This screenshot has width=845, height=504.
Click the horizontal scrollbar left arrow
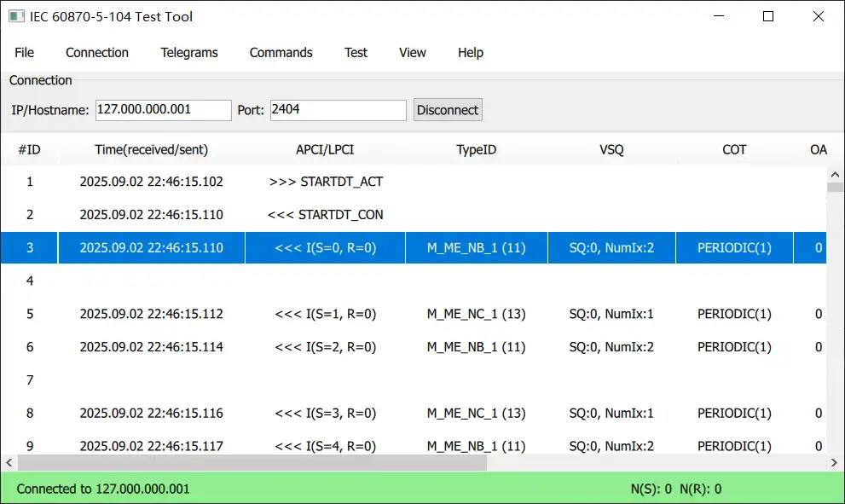click(9, 463)
